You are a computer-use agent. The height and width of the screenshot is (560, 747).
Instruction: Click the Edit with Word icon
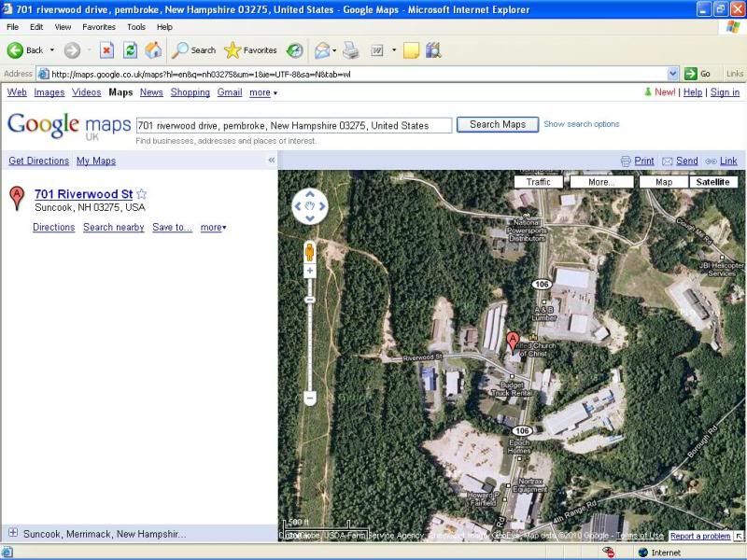pyautogui.click(x=377, y=50)
